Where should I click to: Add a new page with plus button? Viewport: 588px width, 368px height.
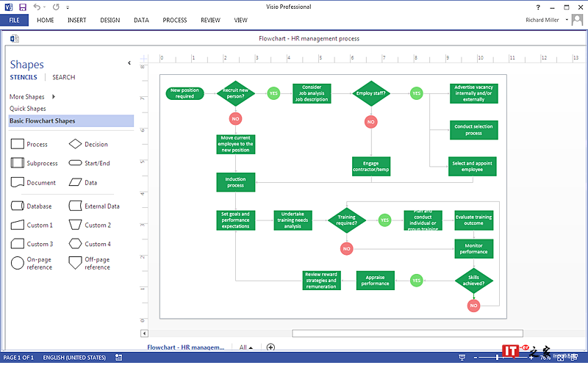[x=270, y=347]
